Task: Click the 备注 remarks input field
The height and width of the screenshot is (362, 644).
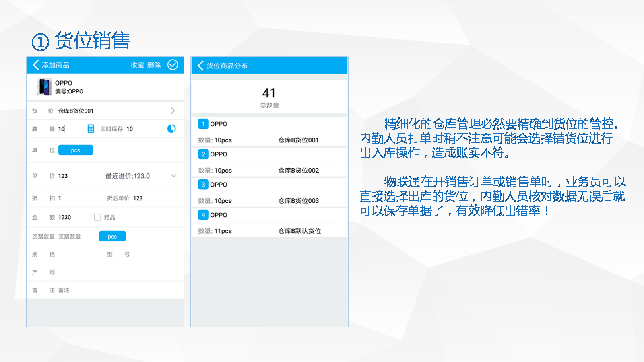Action: click(117, 290)
